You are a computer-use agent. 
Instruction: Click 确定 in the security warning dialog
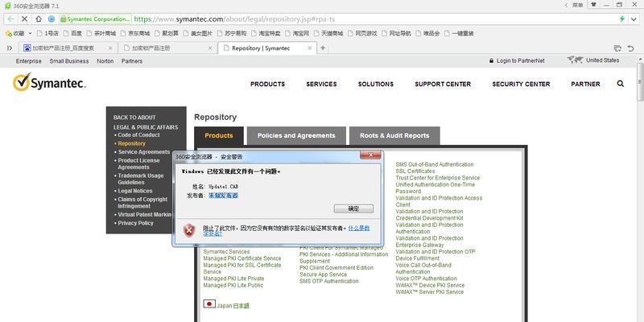coord(353,208)
